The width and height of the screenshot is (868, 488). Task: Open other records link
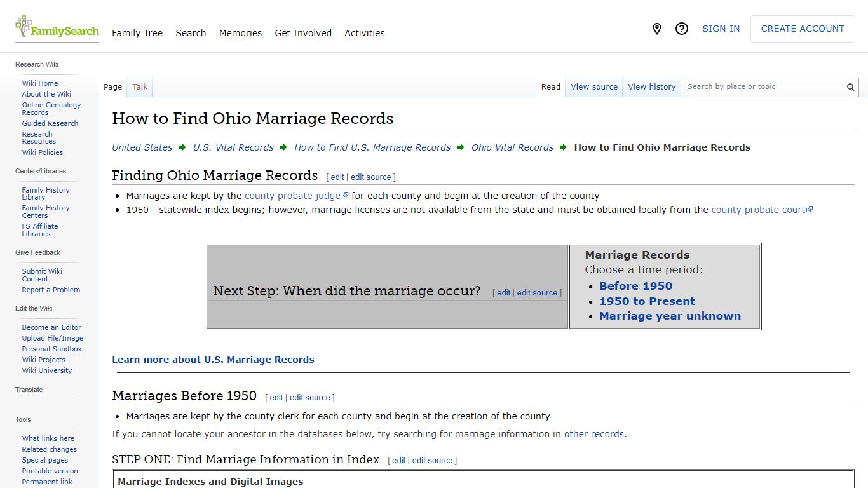[594, 434]
